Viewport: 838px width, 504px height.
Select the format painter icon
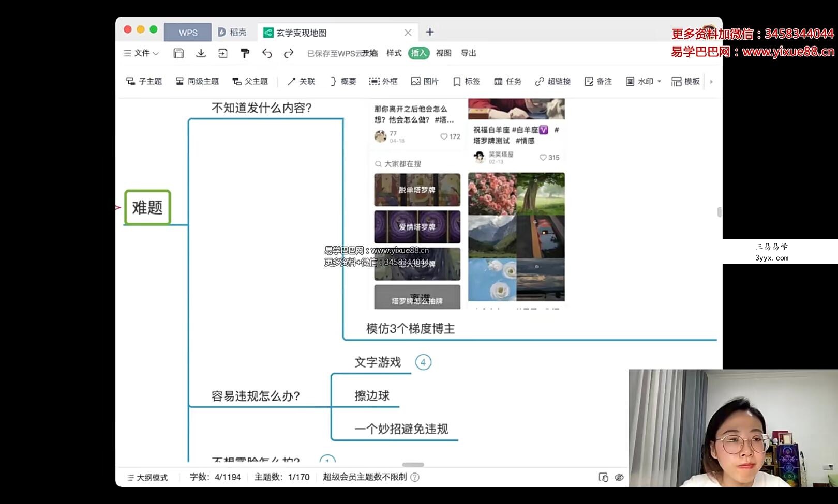[x=245, y=53]
